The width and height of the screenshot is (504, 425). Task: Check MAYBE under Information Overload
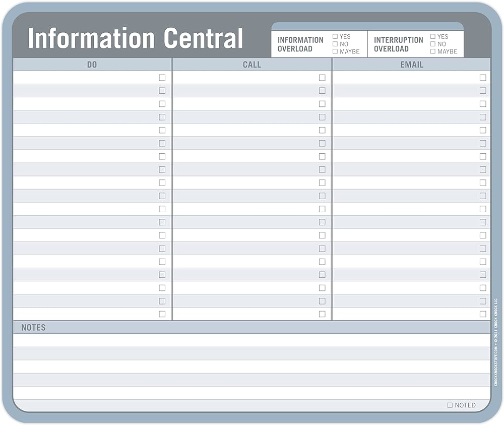[335, 51]
